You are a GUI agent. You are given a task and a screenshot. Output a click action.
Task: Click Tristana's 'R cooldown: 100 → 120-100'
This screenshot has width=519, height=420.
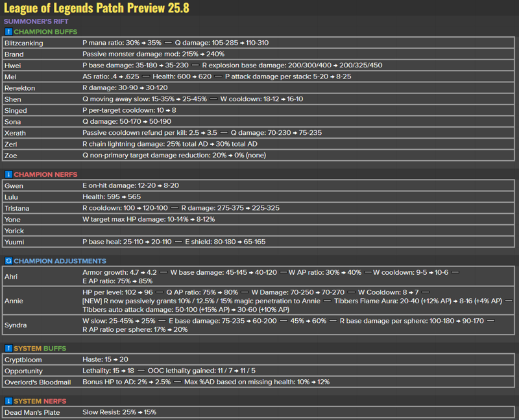coord(125,208)
